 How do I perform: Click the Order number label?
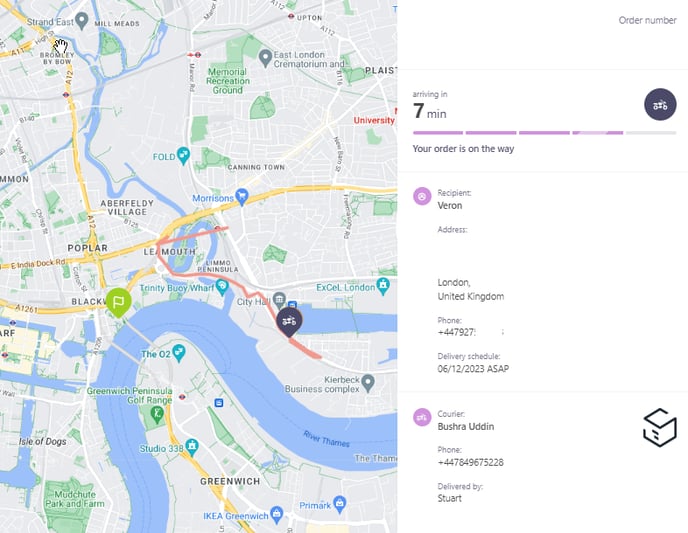point(647,20)
